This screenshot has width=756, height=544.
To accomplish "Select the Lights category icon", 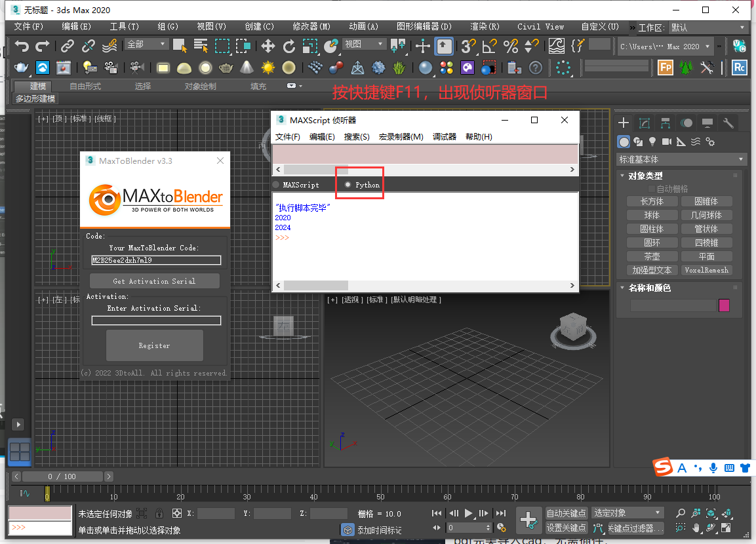I will click(652, 142).
